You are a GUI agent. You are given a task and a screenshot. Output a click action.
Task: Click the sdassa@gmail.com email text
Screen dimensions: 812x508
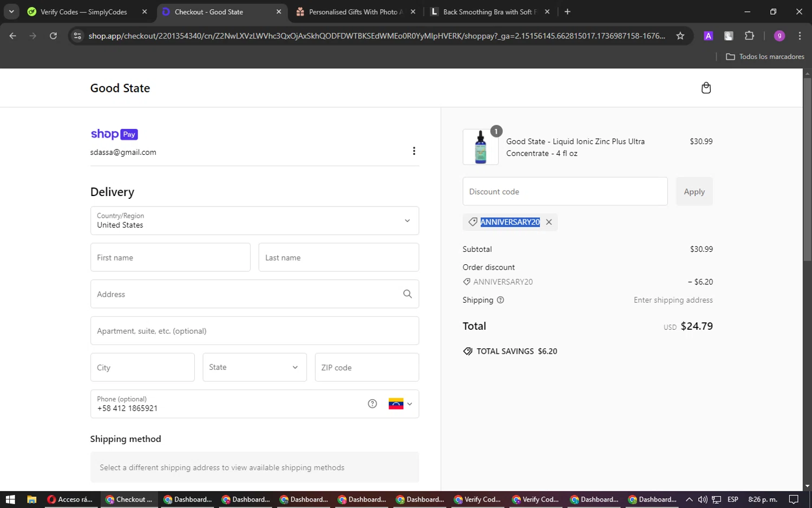coord(123,152)
